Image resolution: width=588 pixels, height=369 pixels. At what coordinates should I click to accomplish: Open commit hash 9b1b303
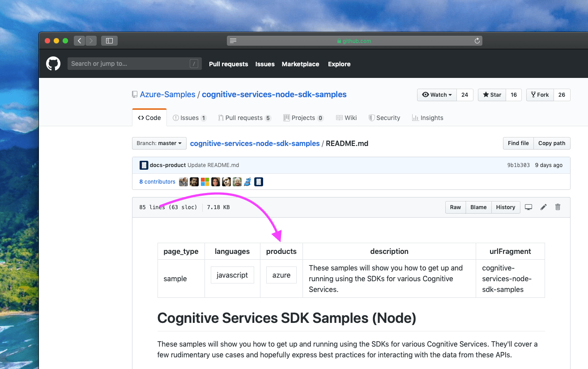point(518,165)
